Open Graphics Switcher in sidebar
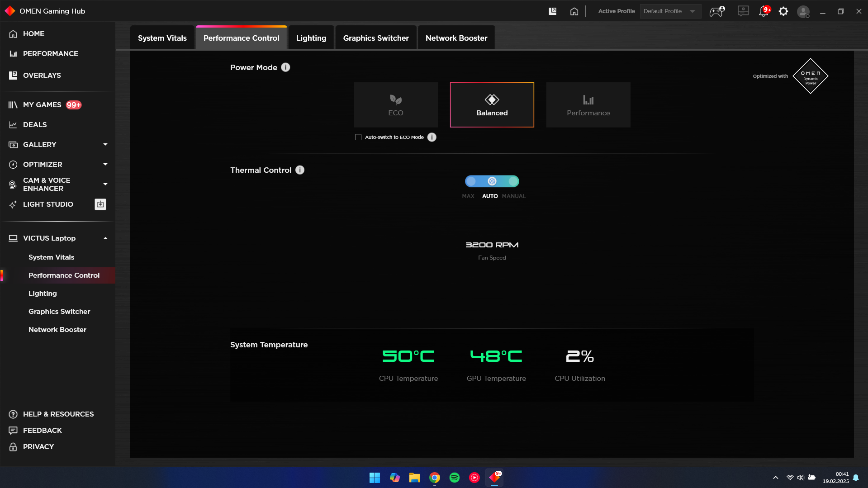Image resolution: width=868 pixels, height=488 pixels. coord(59,312)
